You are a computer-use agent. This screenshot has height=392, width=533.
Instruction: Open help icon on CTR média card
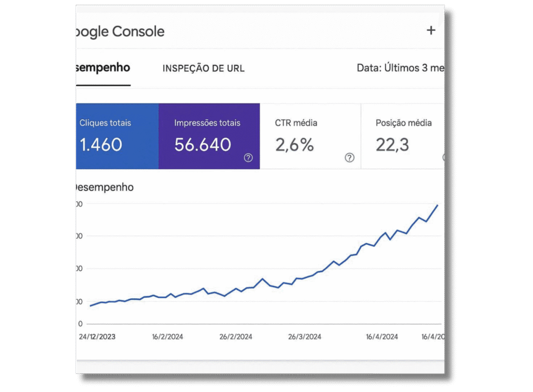[x=349, y=158]
